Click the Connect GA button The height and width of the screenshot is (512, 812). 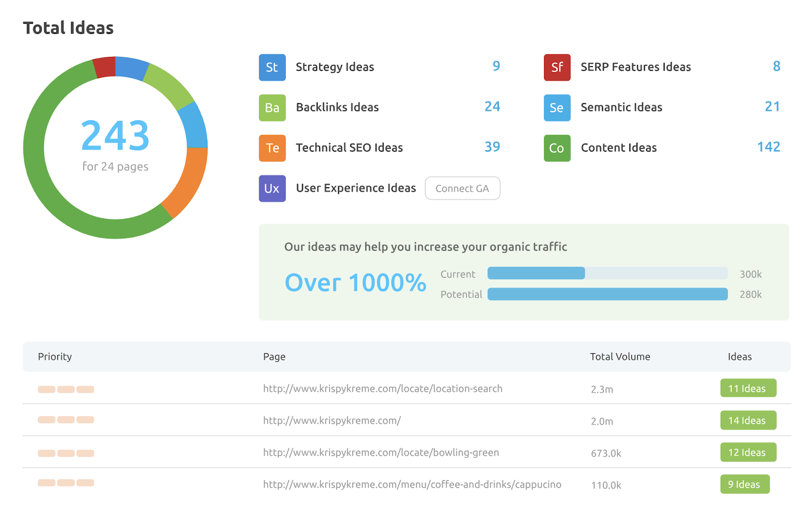pyautogui.click(x=462, y=188)
